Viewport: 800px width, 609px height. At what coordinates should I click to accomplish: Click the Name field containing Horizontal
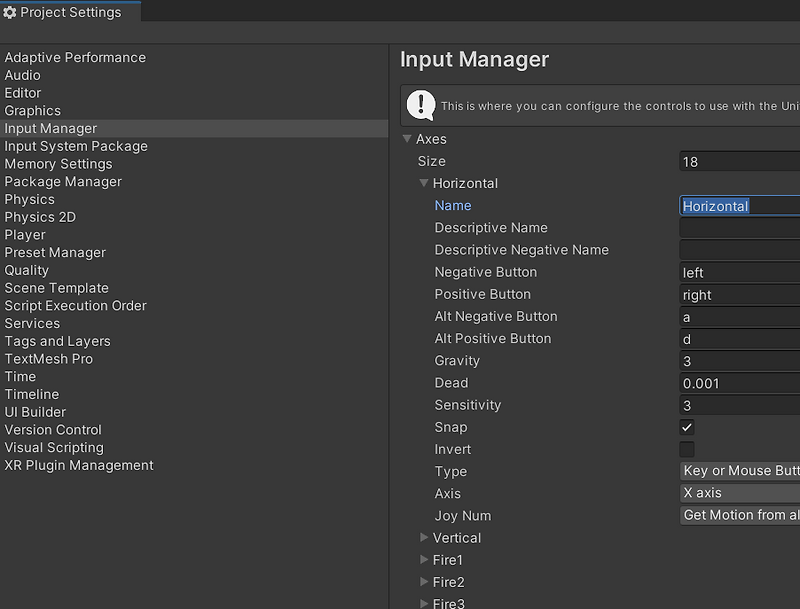(739, 205)
